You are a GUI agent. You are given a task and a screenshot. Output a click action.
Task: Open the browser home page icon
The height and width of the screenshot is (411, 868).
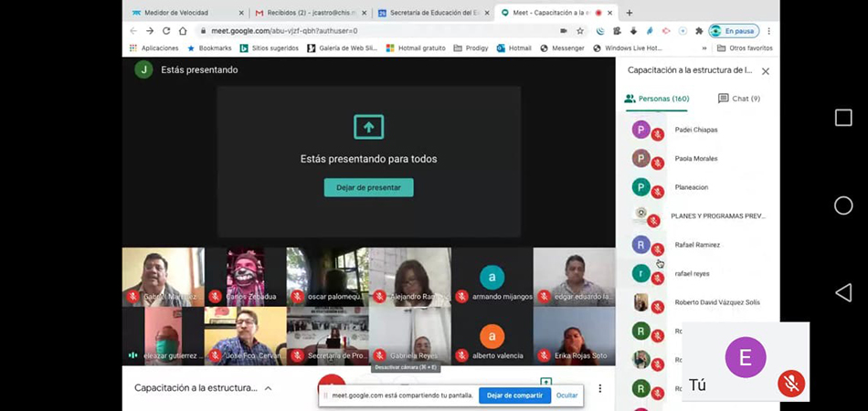click(183, 31)
